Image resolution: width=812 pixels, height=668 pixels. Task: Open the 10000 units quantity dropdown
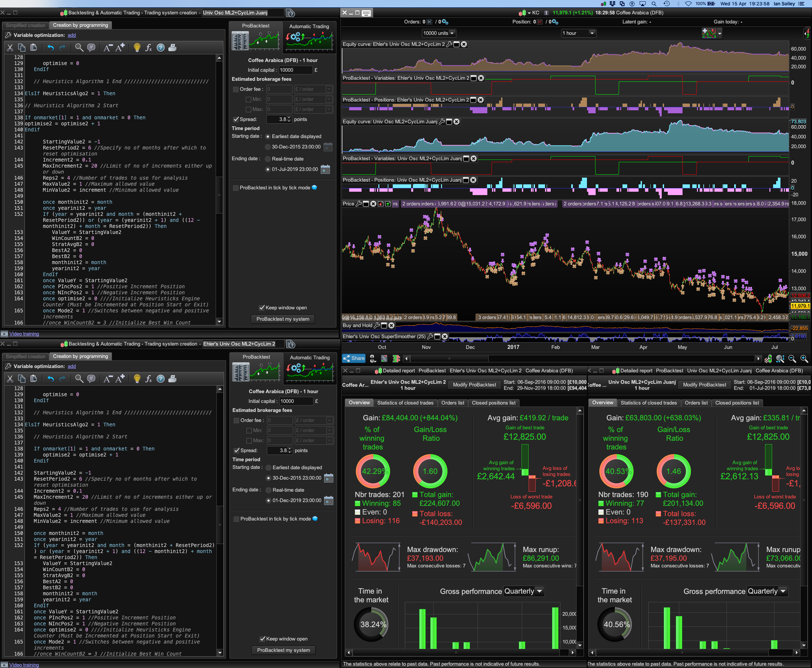pyautogui.click(x=439, y=33)
